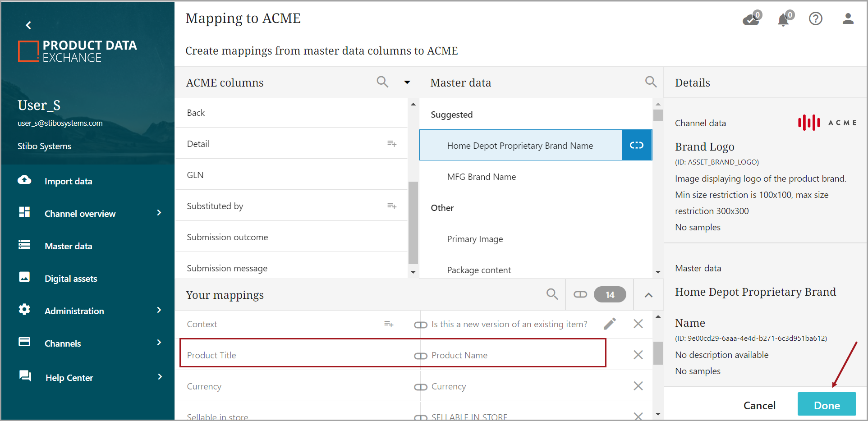Remove the Product Title mapping

[x=638, y=355]
